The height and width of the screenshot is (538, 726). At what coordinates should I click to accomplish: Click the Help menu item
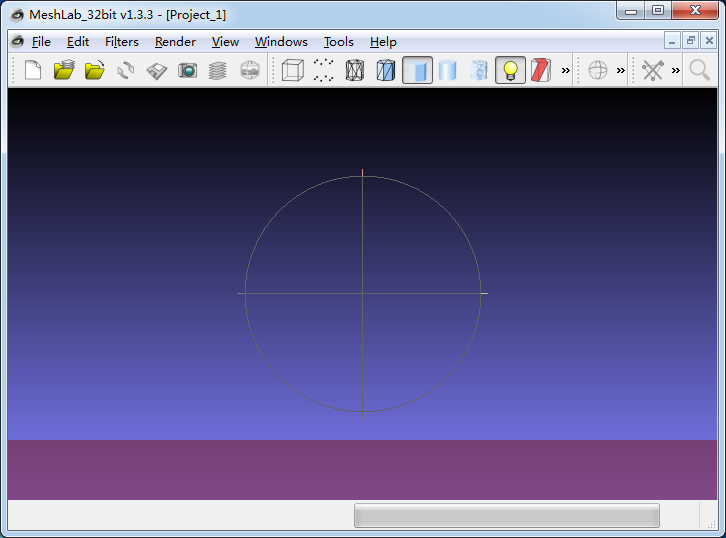[383, 42]
